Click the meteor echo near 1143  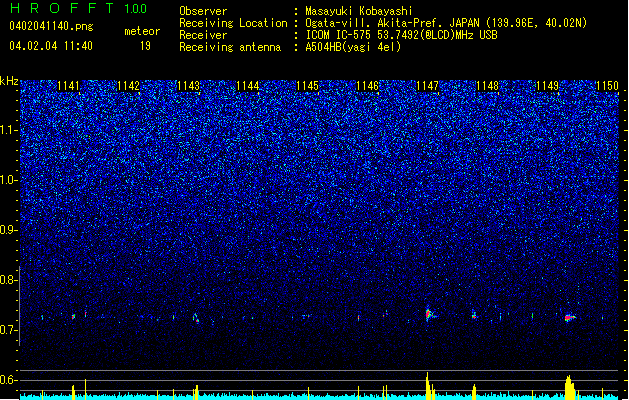click(196, 318)
